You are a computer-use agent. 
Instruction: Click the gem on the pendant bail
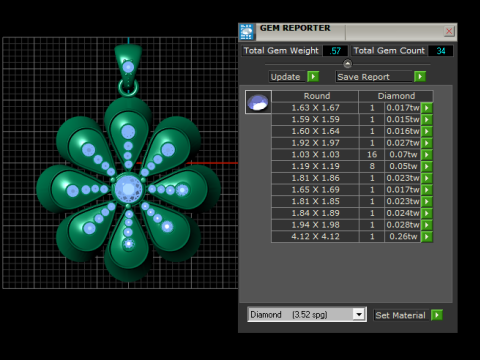pos(128,67)
